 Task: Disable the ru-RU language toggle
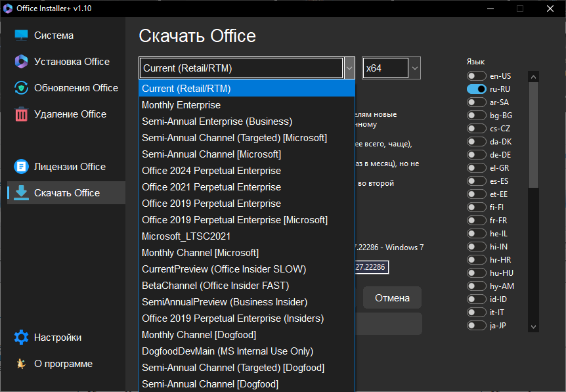(476, 89)
